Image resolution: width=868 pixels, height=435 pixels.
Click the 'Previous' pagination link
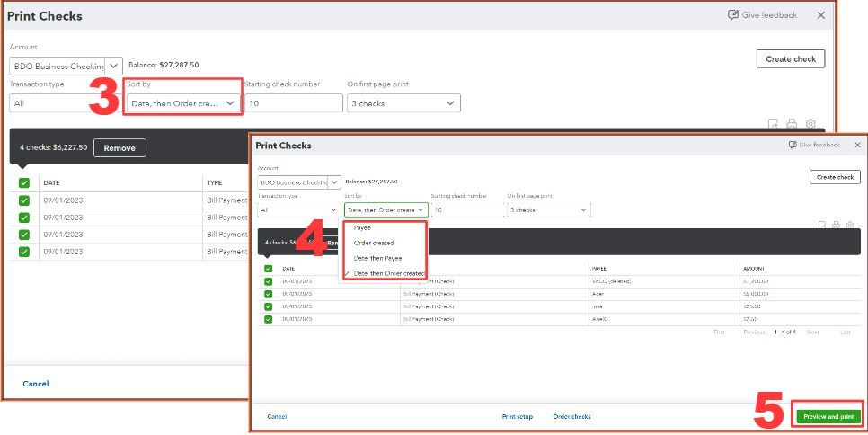tap(753, 332)
